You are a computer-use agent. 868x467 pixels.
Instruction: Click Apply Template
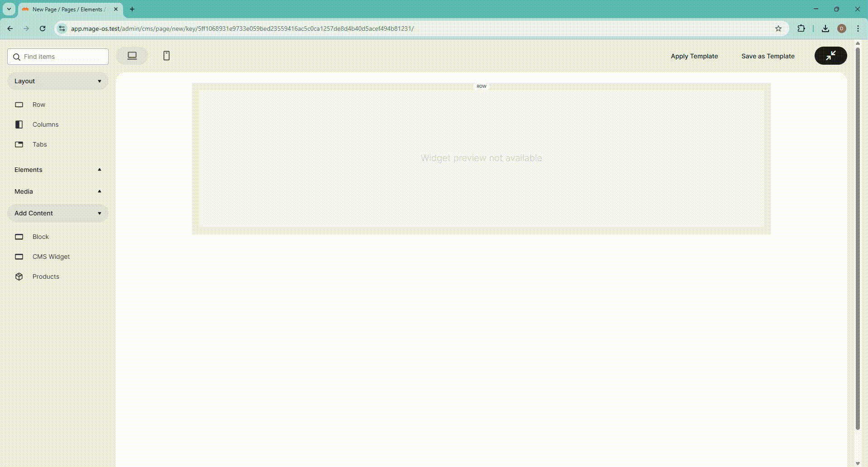tap(694, 56)
